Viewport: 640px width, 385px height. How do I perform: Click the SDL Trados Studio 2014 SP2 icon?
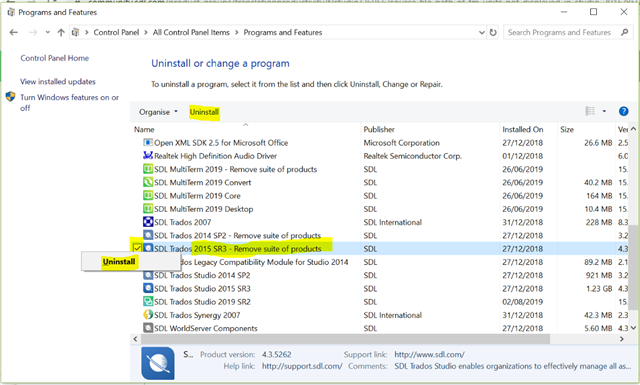click(148, 275)
